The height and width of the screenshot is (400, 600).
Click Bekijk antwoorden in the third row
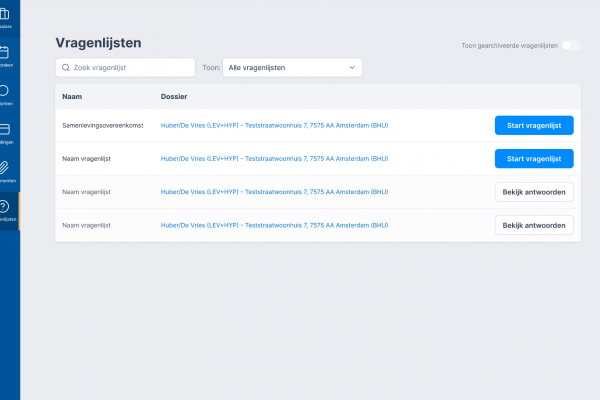[534, 191]
